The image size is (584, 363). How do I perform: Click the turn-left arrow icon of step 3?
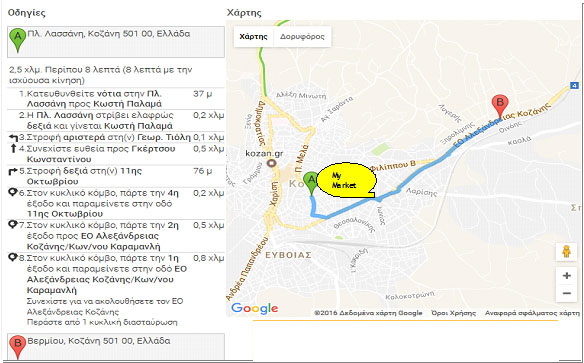[x=13, y=138]
